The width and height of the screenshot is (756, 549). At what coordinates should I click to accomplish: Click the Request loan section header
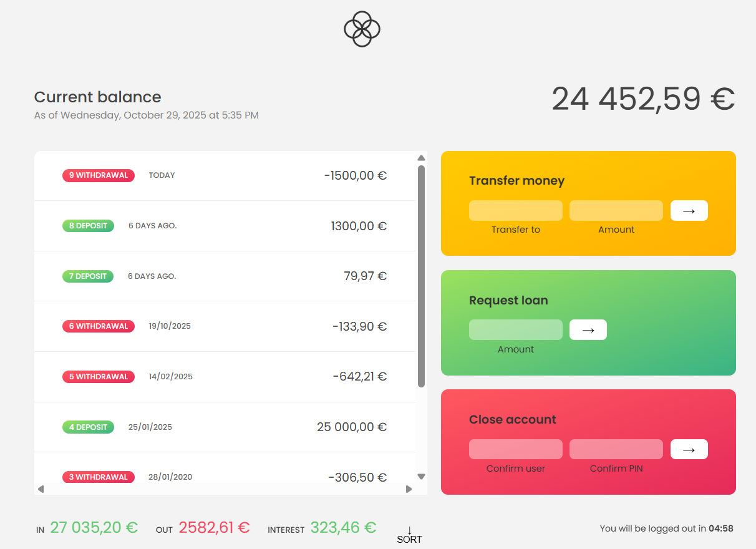(x=508, y=300)
